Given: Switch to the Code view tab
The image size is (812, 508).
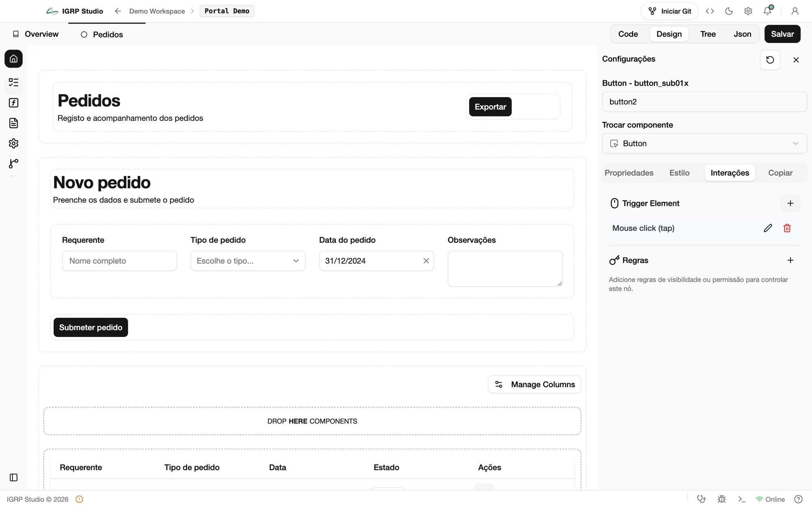Looking at the screenshot, I should 628,34.
